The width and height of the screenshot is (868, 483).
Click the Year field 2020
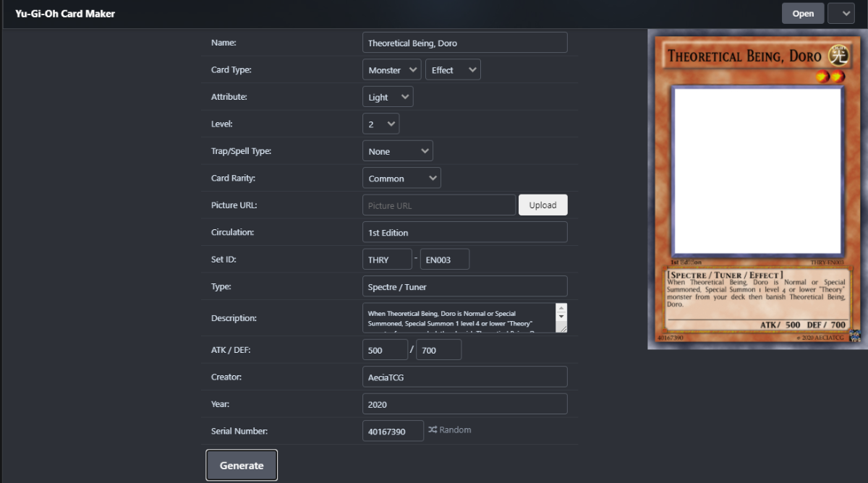pos(464,404)
